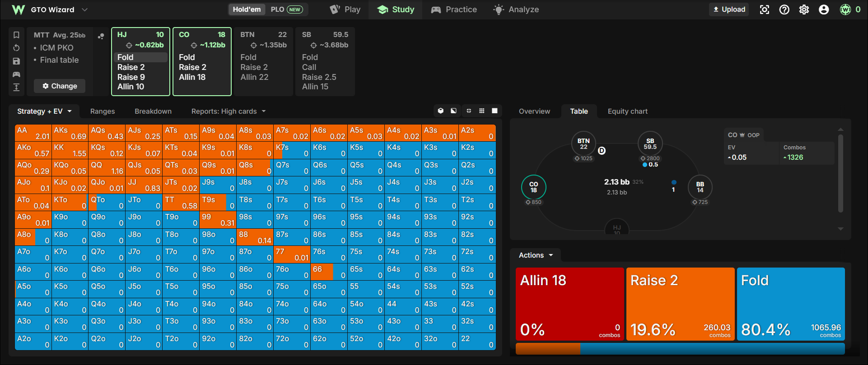Click the gamepad icon in the left sidebar
Image resolution: width=868 pixels, height=365 pixels.
pos(16,74)
